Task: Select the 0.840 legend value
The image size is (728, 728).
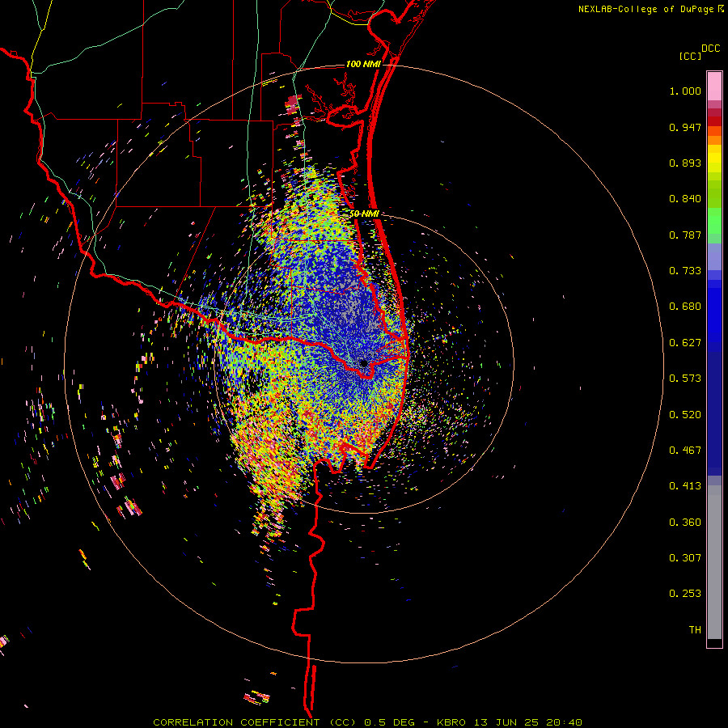Action: click(x=685, y=199)
